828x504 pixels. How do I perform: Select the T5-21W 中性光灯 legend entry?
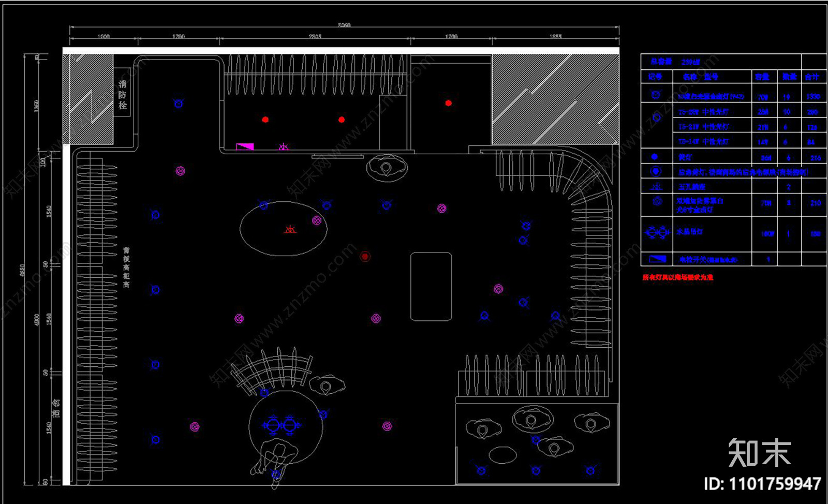pos(704,127)
